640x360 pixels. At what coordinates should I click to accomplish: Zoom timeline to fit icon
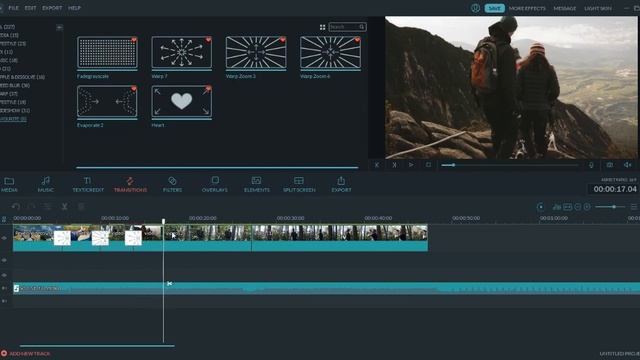click(567, 207)
